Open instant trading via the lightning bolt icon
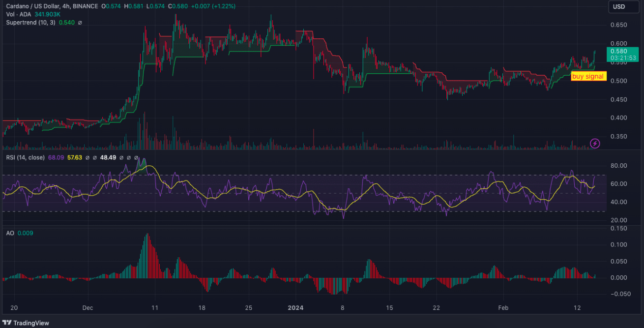644x328 pixels. pyautogui.click(x=595, y=143)
